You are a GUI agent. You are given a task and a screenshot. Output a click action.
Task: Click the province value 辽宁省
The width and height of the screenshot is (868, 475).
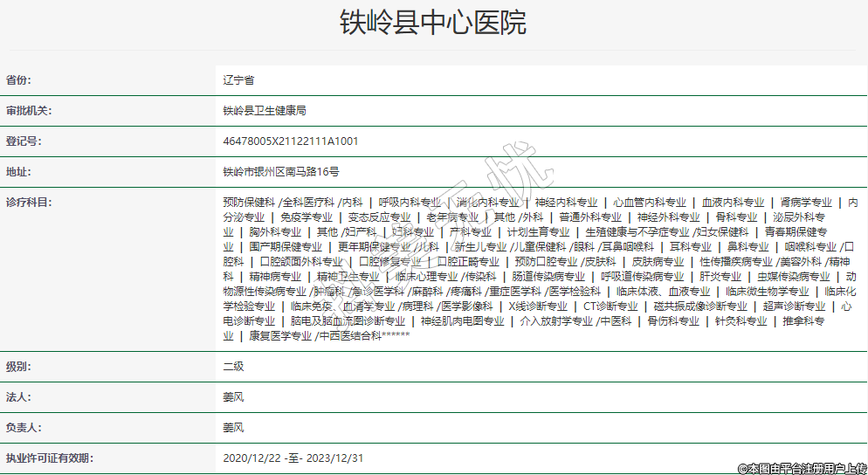(238, 80)
